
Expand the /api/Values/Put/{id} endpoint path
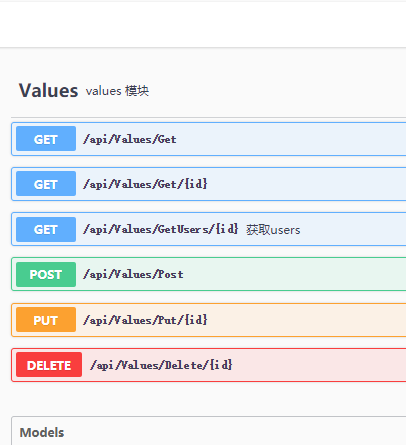pyautogui.click(x=145, y=320)
